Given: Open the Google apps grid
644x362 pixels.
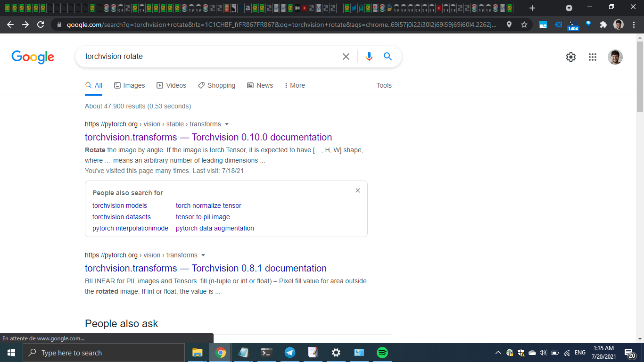Looking at the screenshot, I should (593, 57).
